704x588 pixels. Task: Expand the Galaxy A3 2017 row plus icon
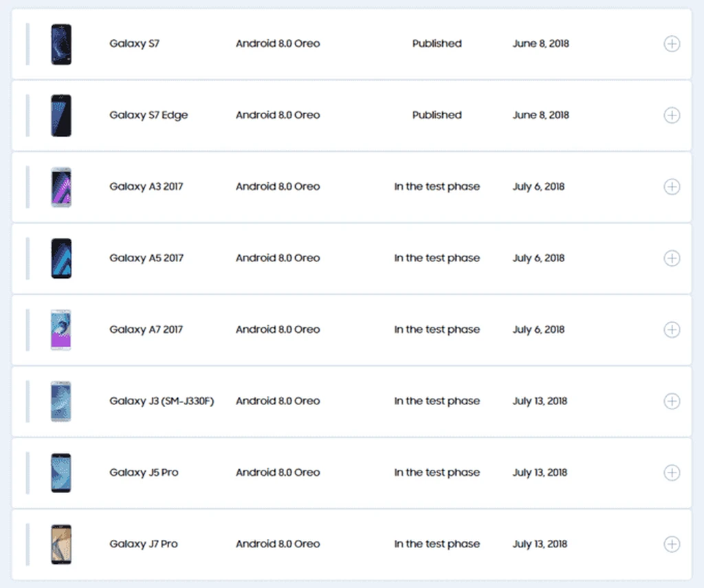click(x=672, y=186)
